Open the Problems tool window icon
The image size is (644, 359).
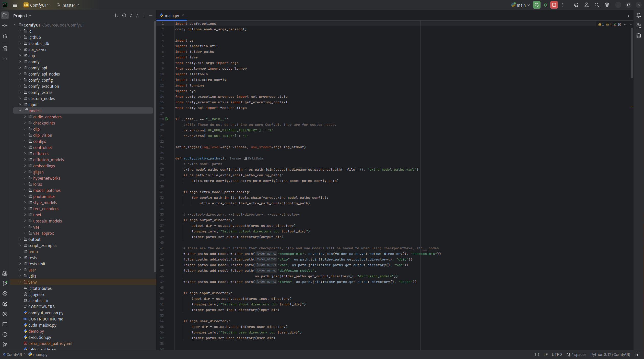[x=5, y=335]
